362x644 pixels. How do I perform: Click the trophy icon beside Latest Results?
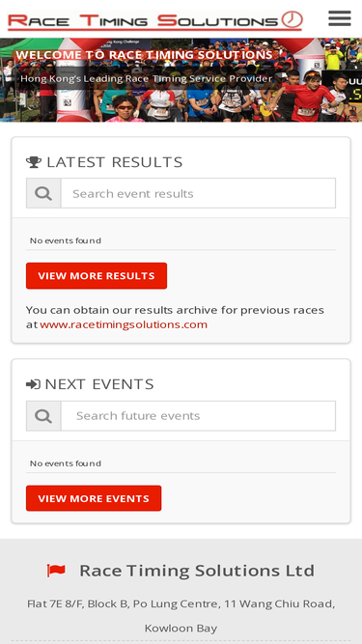(34, 162)
